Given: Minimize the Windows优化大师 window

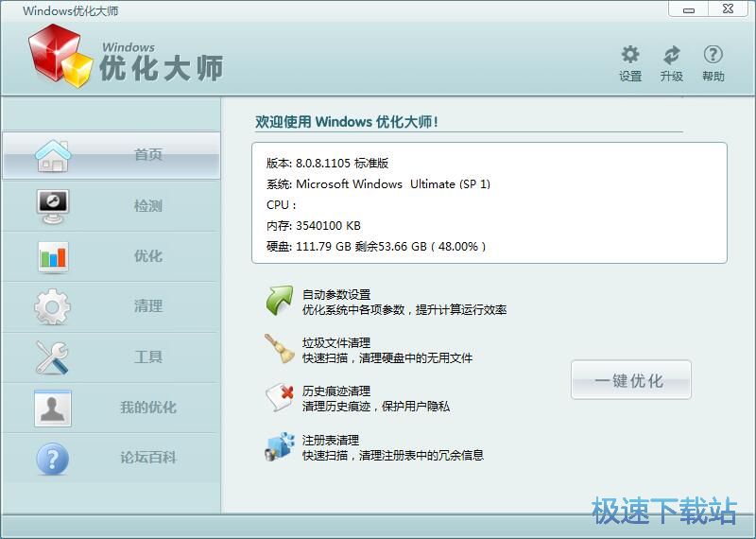Looking at the screenshot, I should pos(689,9).
